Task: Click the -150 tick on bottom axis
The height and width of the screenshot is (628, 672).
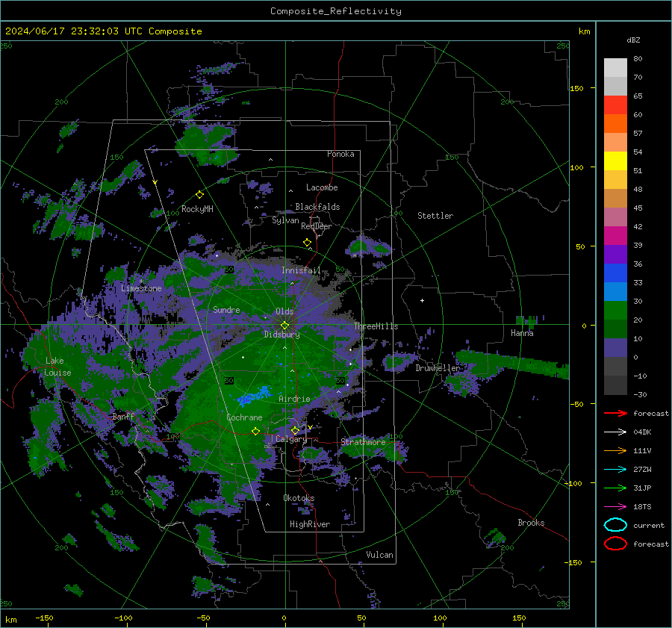Action: pyautogui.click(x=44, y=618)
